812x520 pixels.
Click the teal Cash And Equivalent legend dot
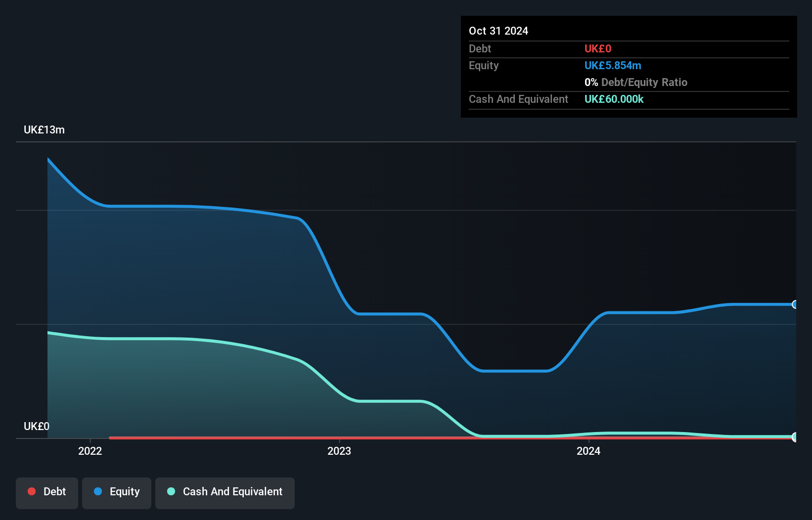tap(171, 491)
